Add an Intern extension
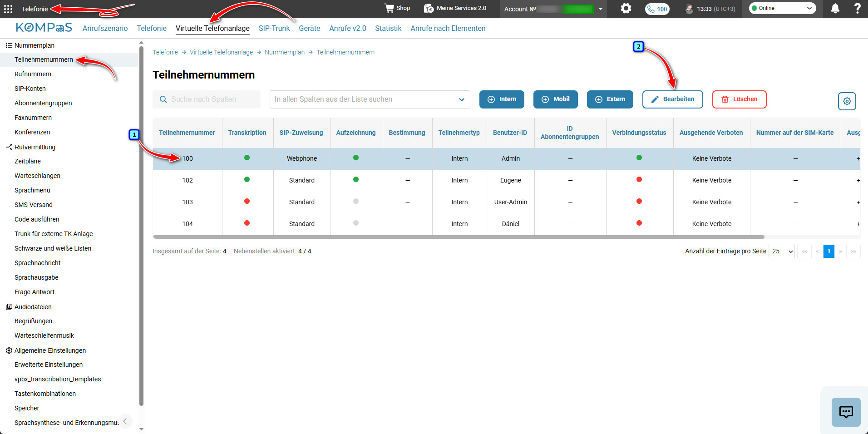The height and width of the screenshot is (434, 868). tap(502, 99)
